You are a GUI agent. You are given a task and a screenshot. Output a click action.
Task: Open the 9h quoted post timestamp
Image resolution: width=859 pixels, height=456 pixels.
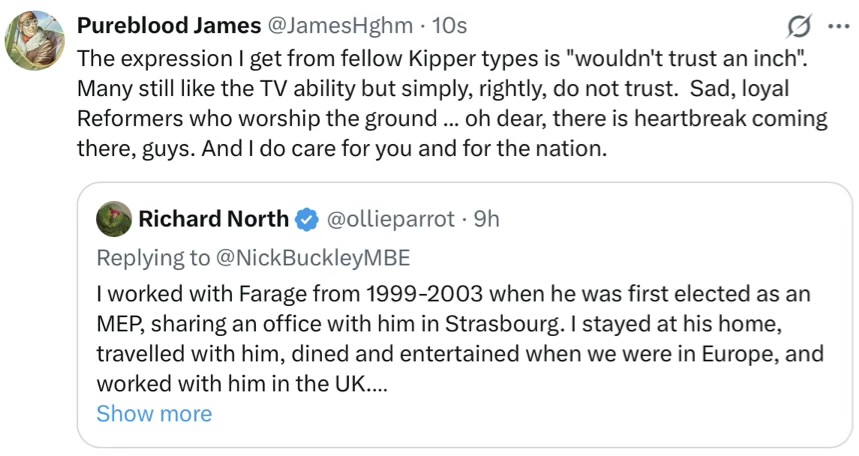tap(486, 219)
